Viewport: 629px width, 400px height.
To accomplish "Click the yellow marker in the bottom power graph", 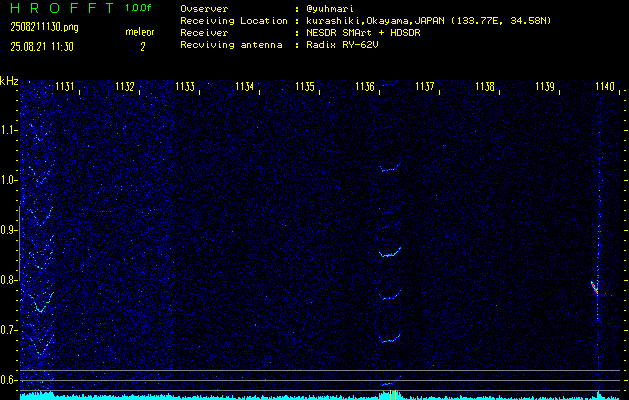I will click(393, 395).
